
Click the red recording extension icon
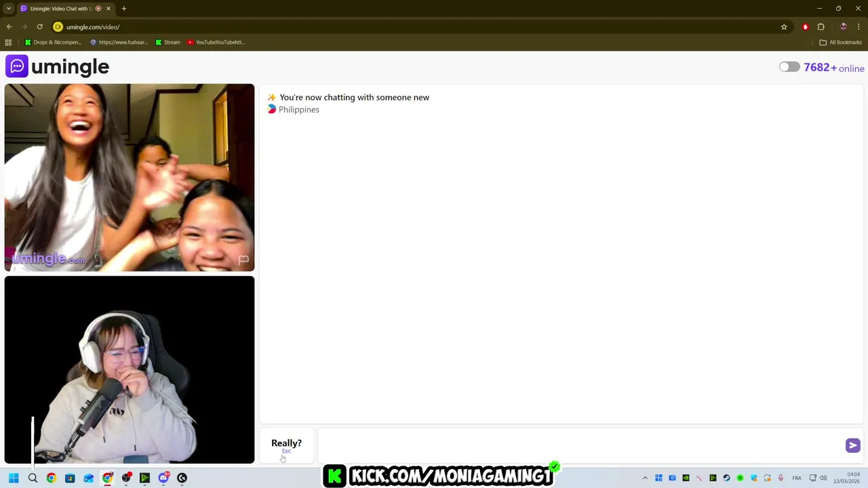805,27
